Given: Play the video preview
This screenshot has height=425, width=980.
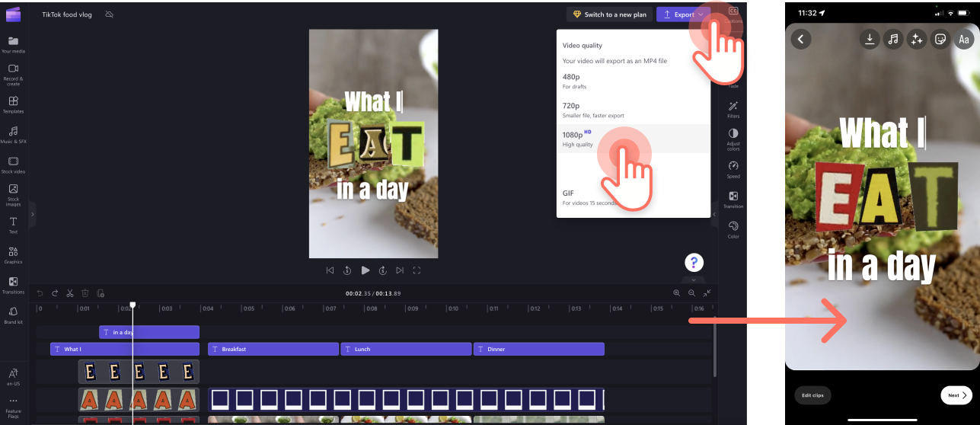Looking at the screenshot, I should (x=366, y=270).
